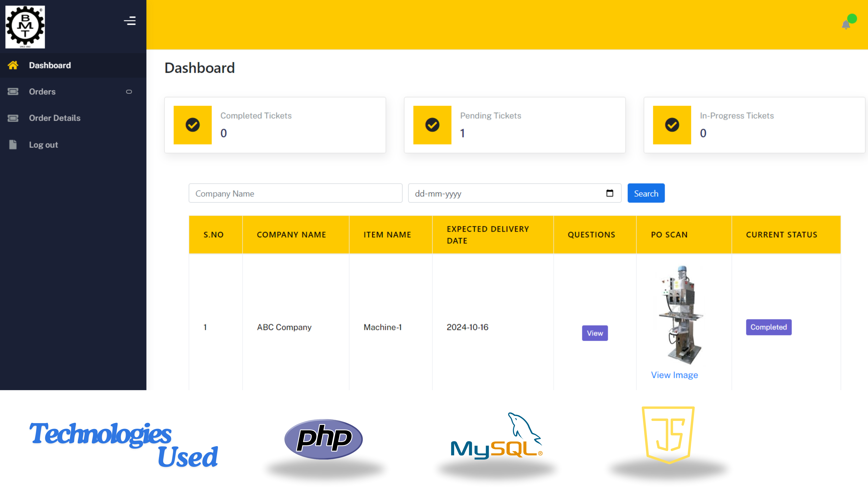Image resolution: width=868 pixels, height=488 pixels.
Task: Click the Completed Tickets checkmark icon
Action: coord(192,125)
